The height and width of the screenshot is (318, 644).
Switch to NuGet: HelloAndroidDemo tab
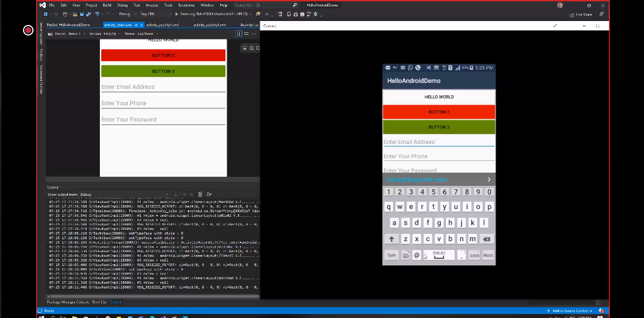click(68, 25)
